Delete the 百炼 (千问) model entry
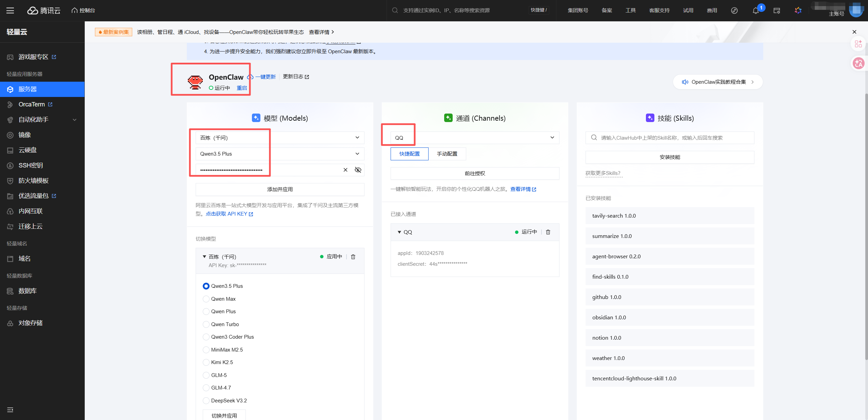This screenshot has height=420, width=868. pos(353,257)
